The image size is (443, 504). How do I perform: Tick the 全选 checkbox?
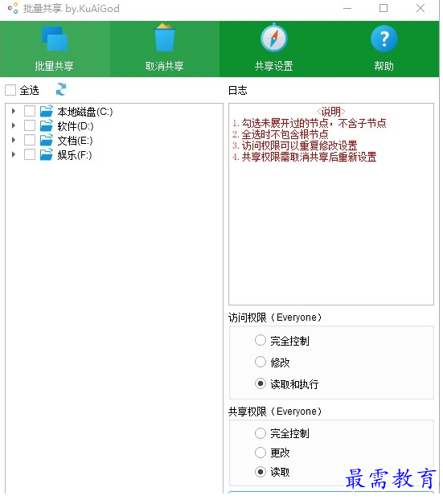10,90
